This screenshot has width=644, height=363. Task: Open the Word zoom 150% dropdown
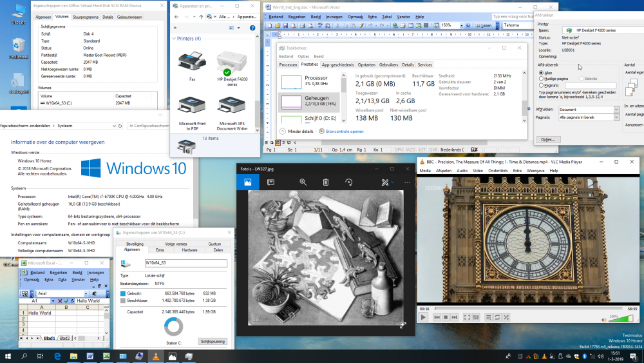[x=462, y=26]
